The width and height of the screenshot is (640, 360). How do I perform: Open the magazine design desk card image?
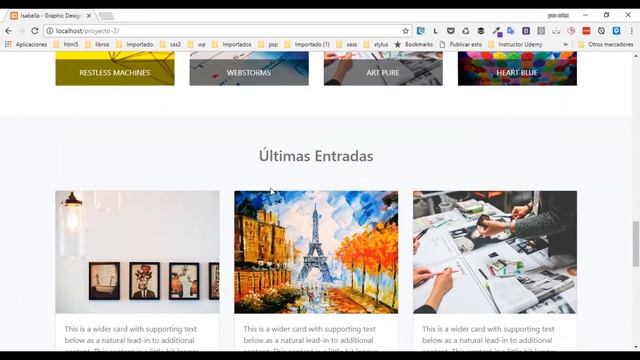[x=495, y=252]
